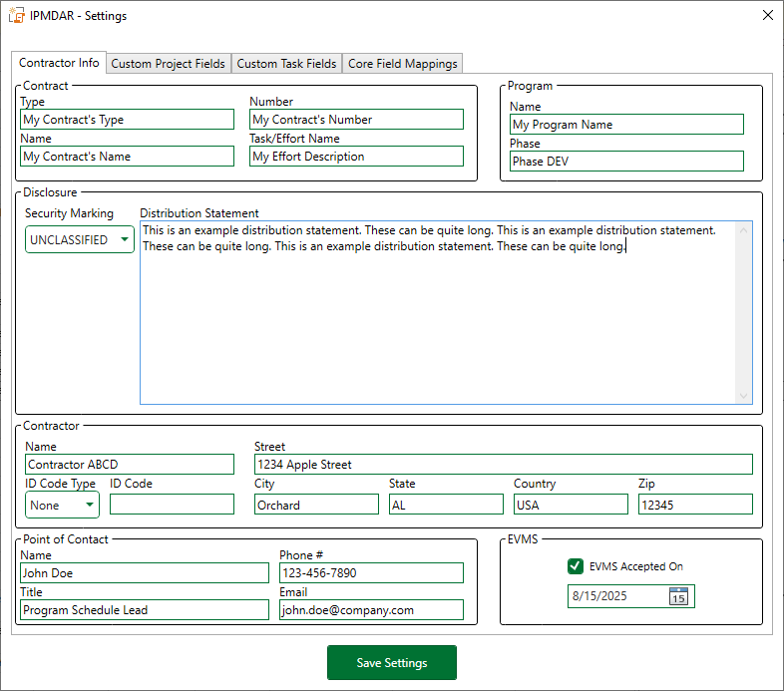Image resolution: width=784 pixels, height=691 pixels.
Task: Open the ID Code Type dropdown
Action: 62,505
